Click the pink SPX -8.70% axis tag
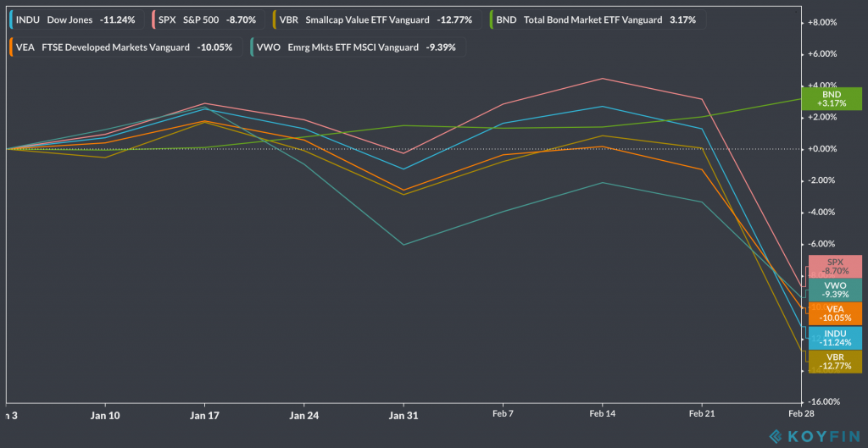This screenshot has height=448, width=868. (x=835, y=266)
